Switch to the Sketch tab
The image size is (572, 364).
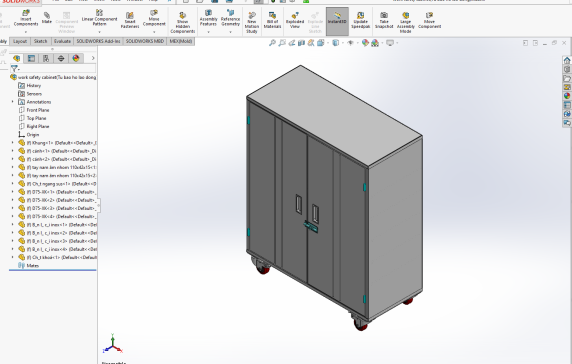40,41
